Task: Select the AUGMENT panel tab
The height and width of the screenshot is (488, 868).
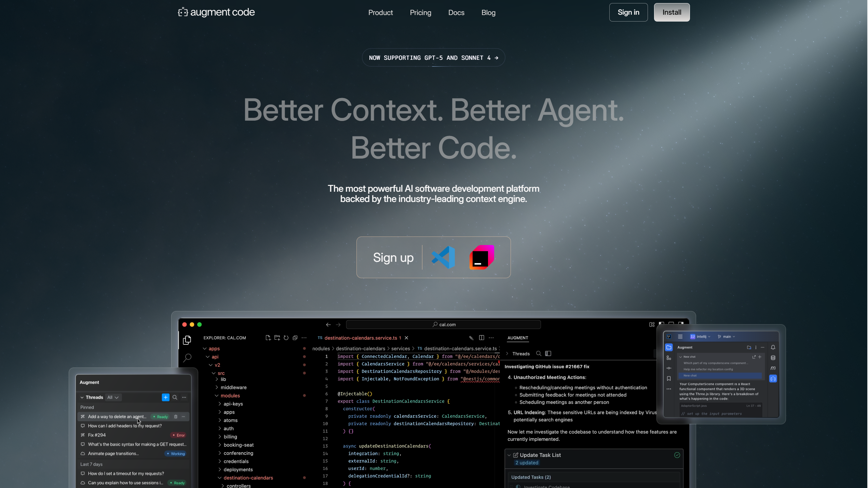Action: (x=518, y=338)
